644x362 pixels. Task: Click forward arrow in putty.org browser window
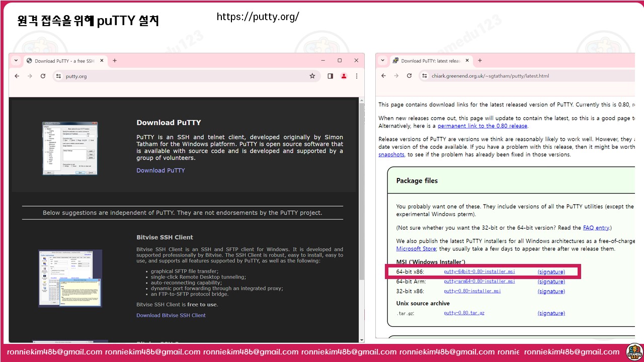(30, 76)
